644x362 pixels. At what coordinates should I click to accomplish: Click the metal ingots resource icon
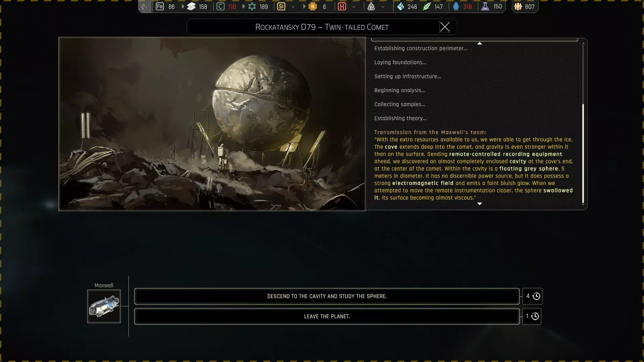(x=192, y=6)
